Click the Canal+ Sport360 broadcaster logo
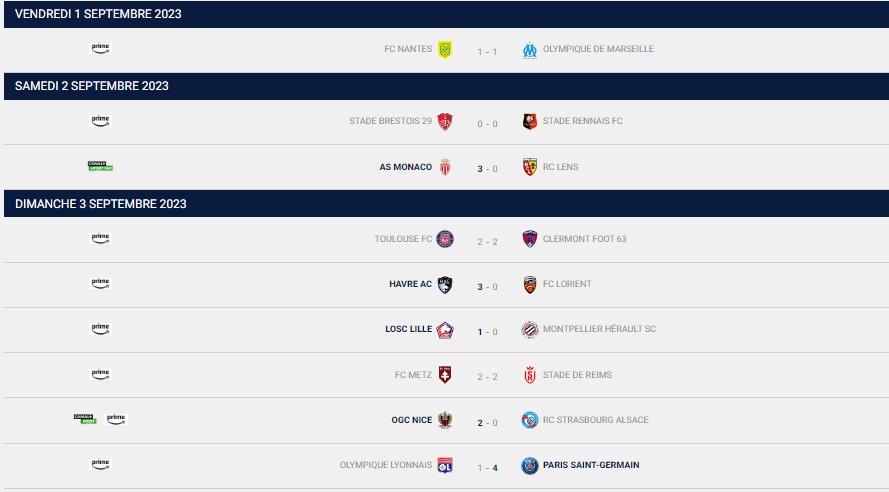 pos(100,166)
